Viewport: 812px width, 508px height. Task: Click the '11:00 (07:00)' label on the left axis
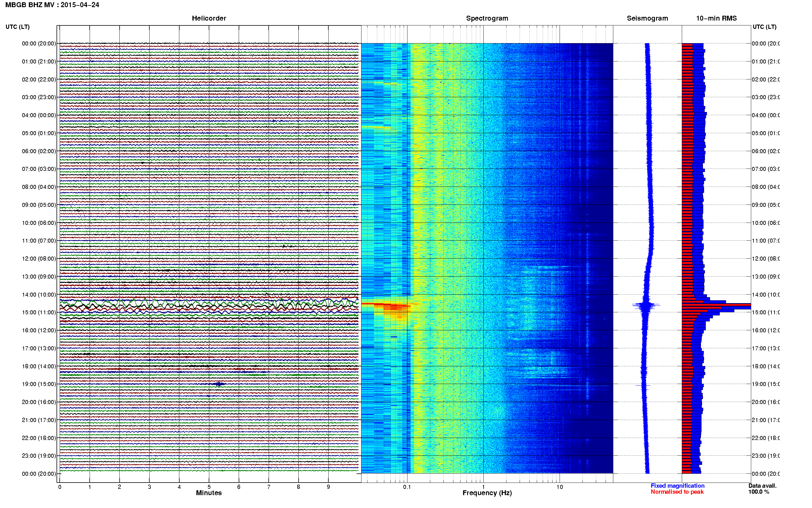[x=39, y=241]
